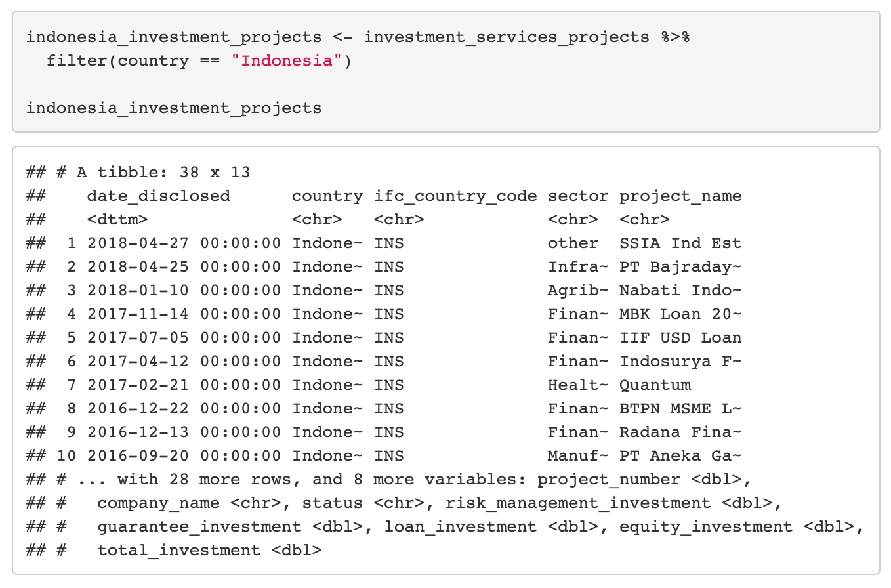Click date 2017-04-12 in row 6
This screenshot has width=891, height=588.
click(x=138, y=362)
